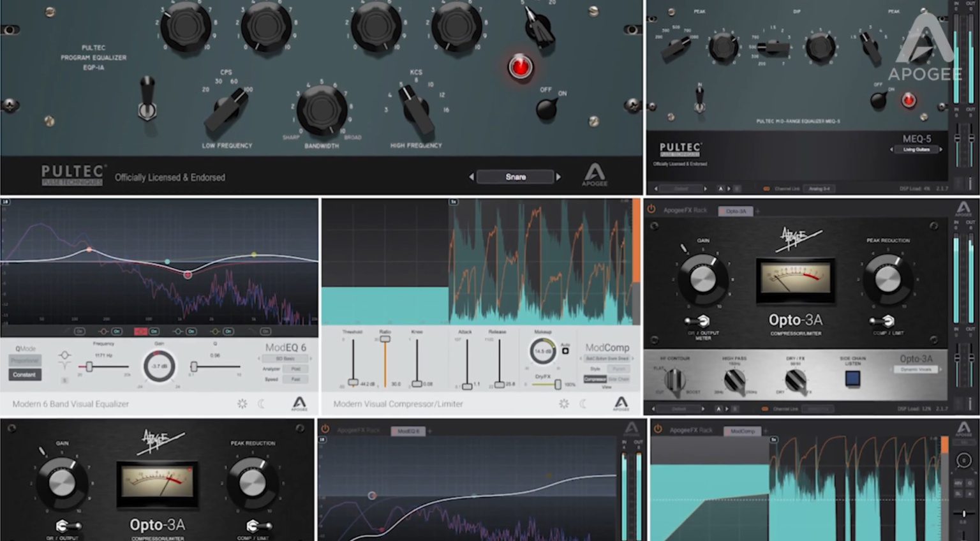The width and height of the screenshot is (980, 541).
Task: Select the Opto-3A tab in ApogeeFX Rack
Action: point(736,211)
